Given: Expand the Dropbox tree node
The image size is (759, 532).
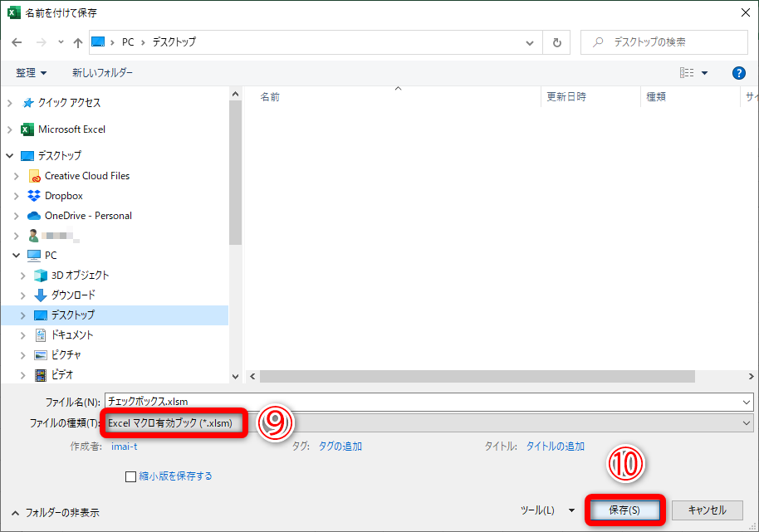Looking at the screenshot, I should pyautogui.click(x=17, y=196).
